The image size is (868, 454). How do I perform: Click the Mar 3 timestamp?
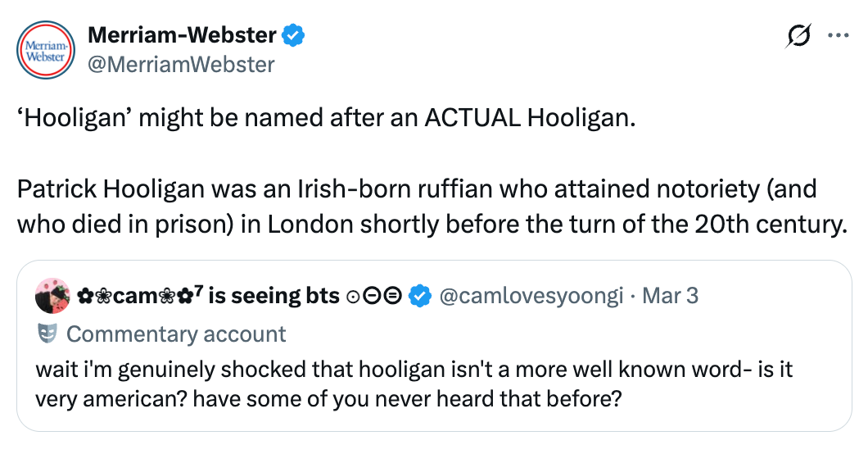[x=671, y=295]
